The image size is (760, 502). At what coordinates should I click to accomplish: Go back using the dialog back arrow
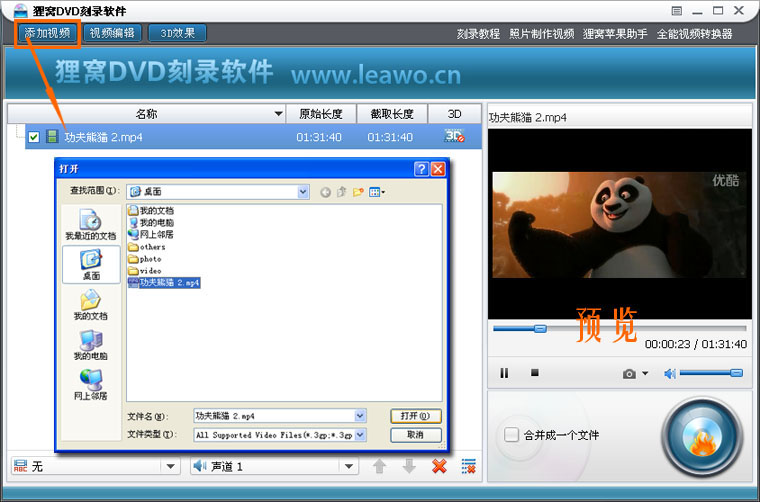[x=325, y=192]
